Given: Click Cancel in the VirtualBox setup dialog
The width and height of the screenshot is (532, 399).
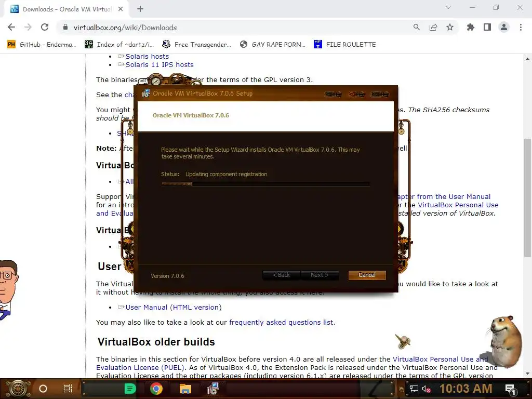Looking at the screenshot, I should click(367, 275).
